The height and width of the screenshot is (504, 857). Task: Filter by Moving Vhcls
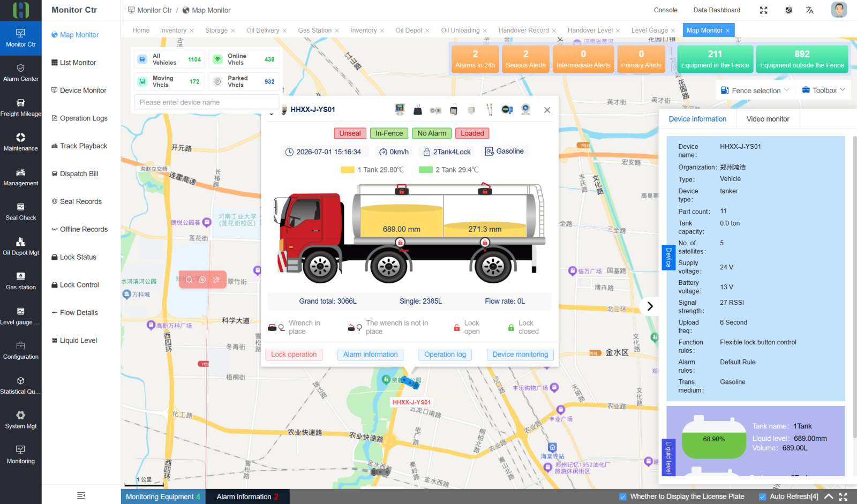coord(169,81)
